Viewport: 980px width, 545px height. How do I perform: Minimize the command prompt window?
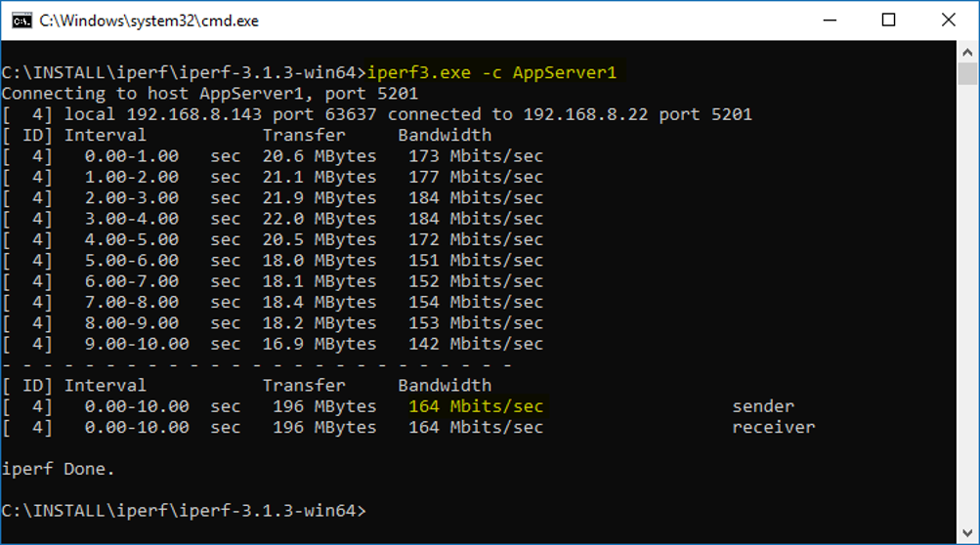831,21
